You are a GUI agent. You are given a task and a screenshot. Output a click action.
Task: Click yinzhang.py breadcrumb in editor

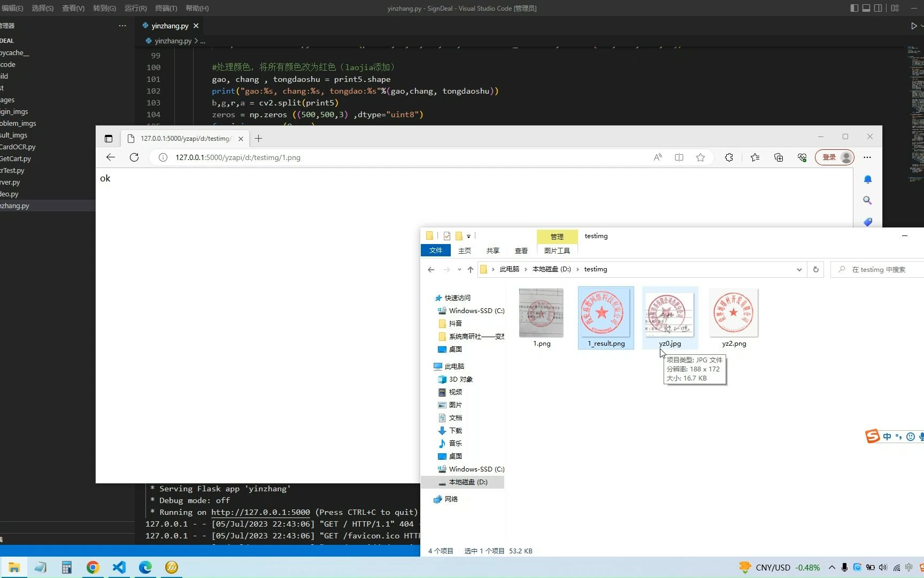173,41
